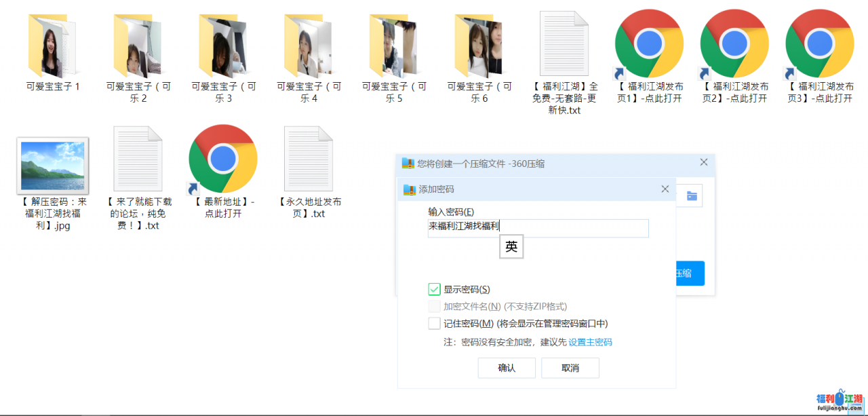This screenshot has width=868, height=416.
Task: Enable the 记住密码 checkbox
Action: tap(435, 324)
